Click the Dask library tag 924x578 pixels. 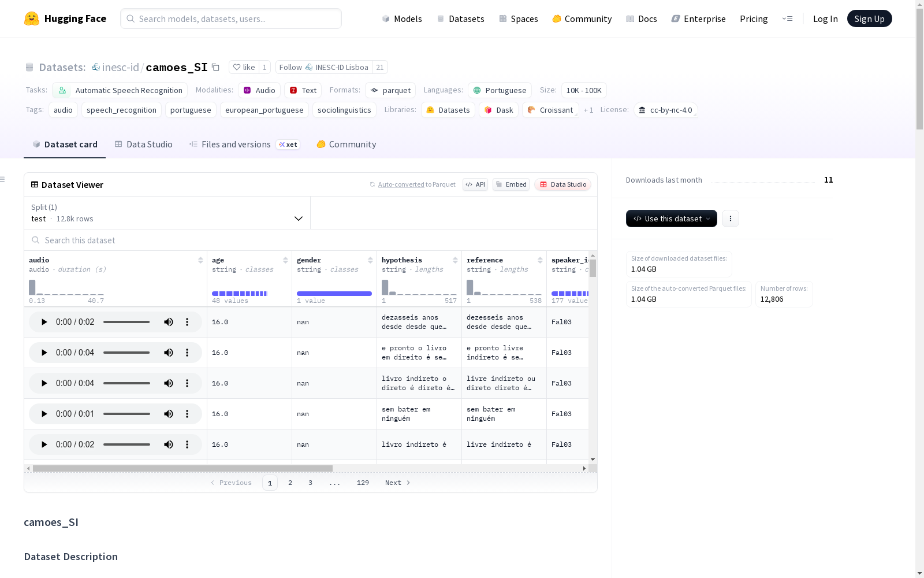click(x=498, y=110)
